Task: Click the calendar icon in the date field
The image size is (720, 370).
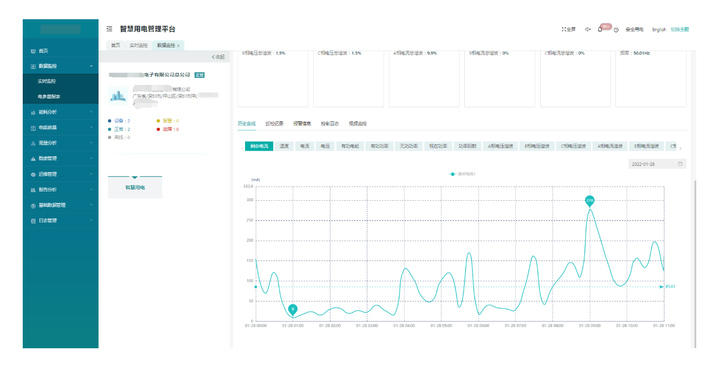Action: tap(680, 164)
